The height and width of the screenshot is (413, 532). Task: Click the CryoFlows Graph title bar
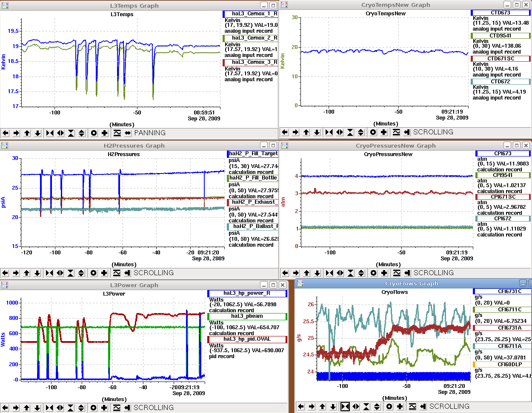click(x=411, y=284)
